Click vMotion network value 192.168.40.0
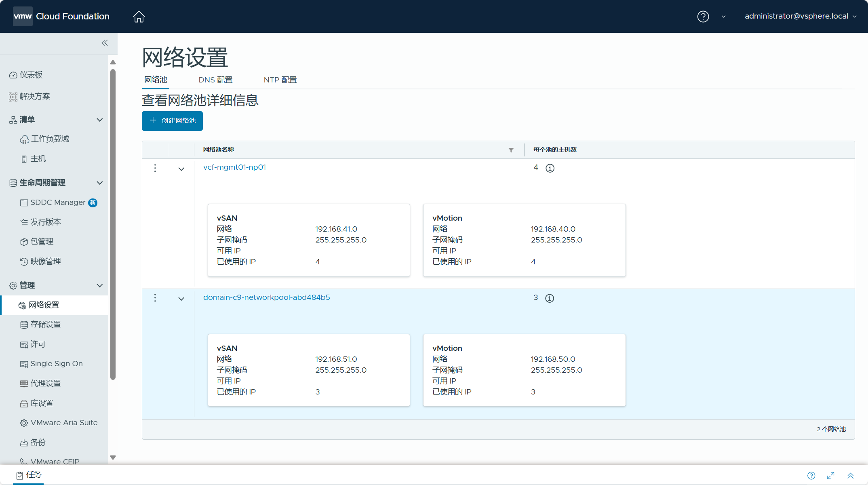This screenshot has height=485, width=868. click(553, 229)
